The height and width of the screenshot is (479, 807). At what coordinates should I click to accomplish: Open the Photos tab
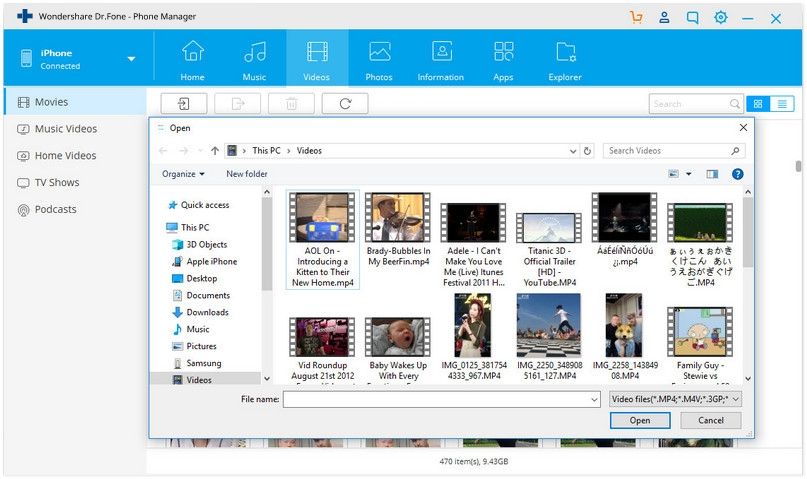click(x=379, y=59)
